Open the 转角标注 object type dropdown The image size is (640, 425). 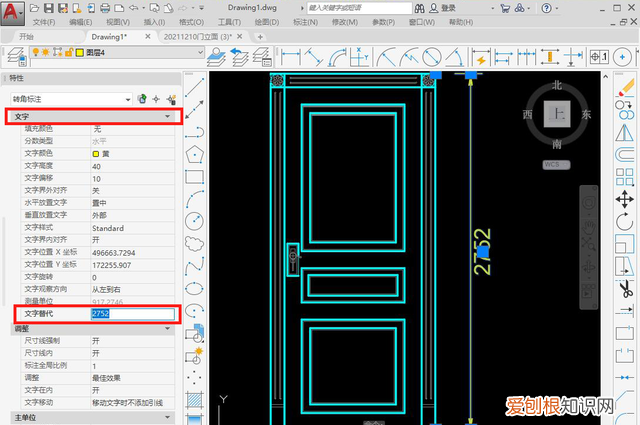point(128,98)
